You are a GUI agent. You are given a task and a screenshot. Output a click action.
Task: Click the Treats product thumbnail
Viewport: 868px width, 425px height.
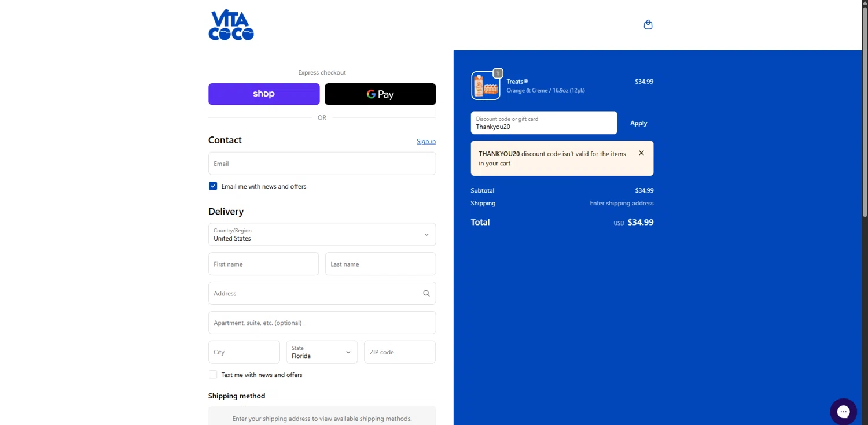[486, 86]
